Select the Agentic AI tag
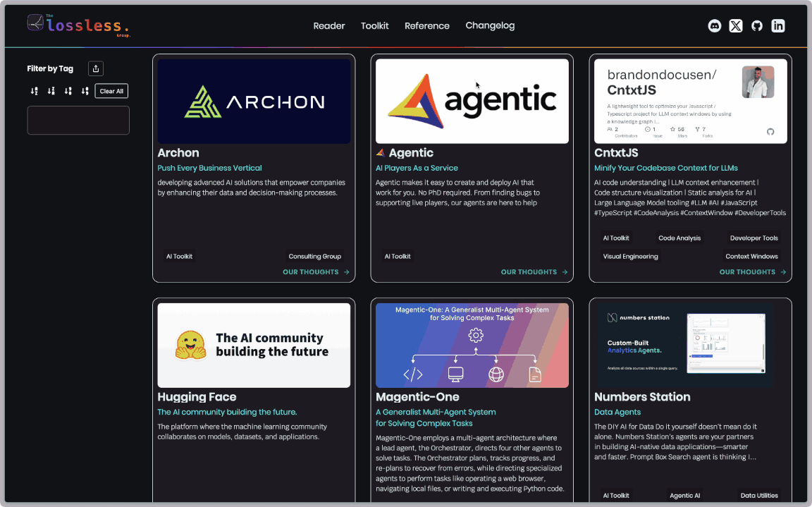 pyautogui.click(x=684, y=496)
